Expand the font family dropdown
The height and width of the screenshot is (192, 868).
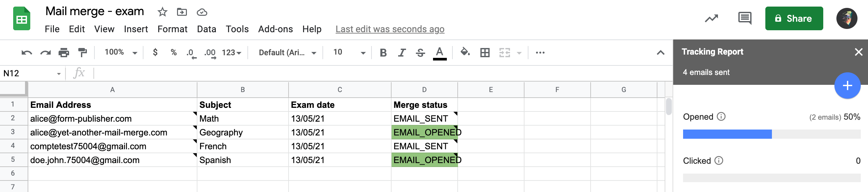point(287,53)
